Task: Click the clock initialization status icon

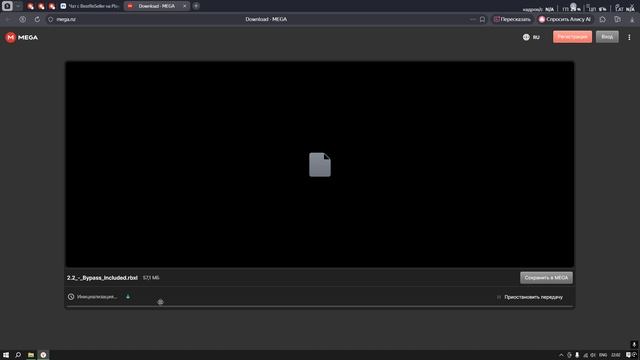Action: pos(71,297)
